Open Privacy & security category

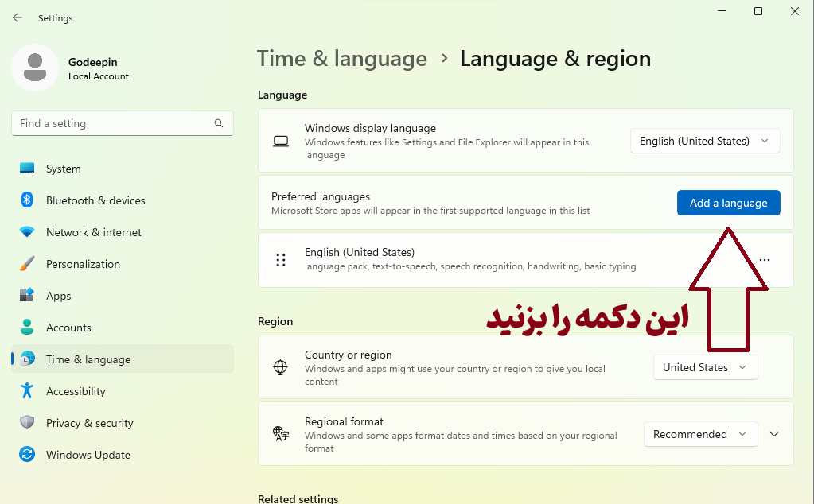point(123,423)
